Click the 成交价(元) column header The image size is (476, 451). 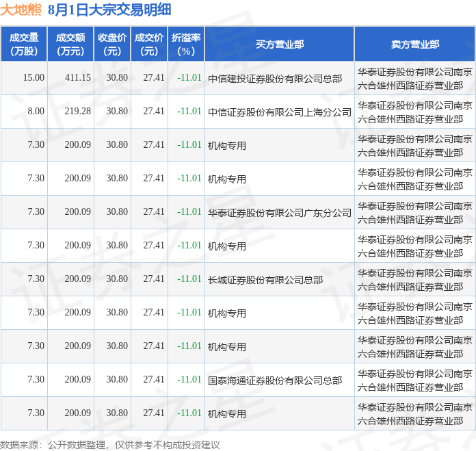pyautogui.click(x=149, y=44)
